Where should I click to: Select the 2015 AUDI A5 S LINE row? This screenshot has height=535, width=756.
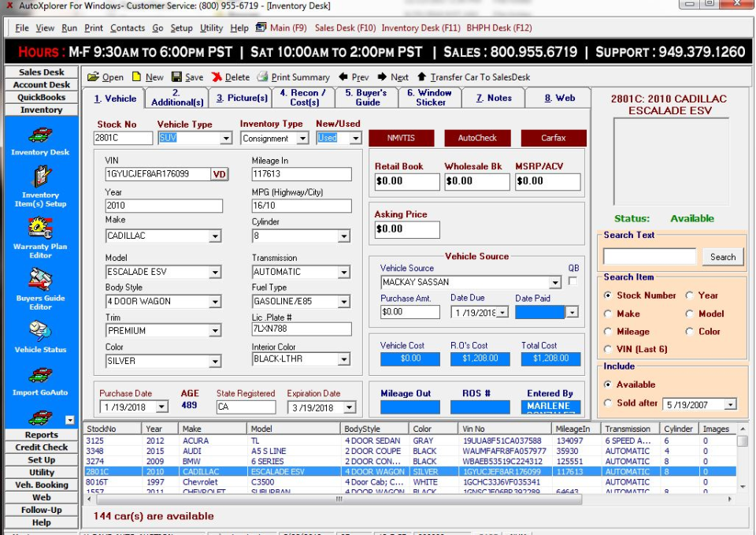[x=236, y=450]
